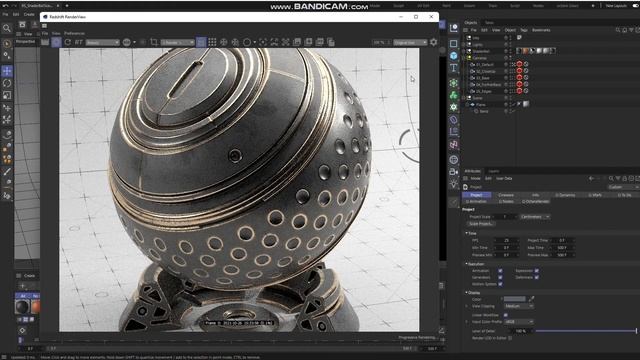
Task: Click the snapshot copy icon in RenderView toolbar
Action: pos(331,42)
